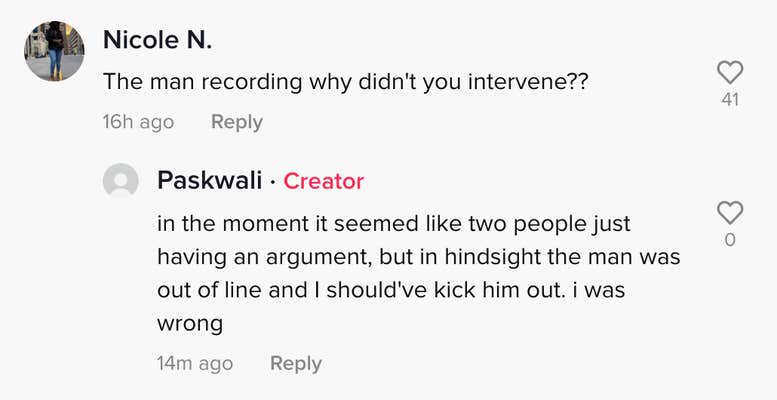This screenshot has width=777, height=400.
Task: Click the 41 likes count
Action: point(730,100)
